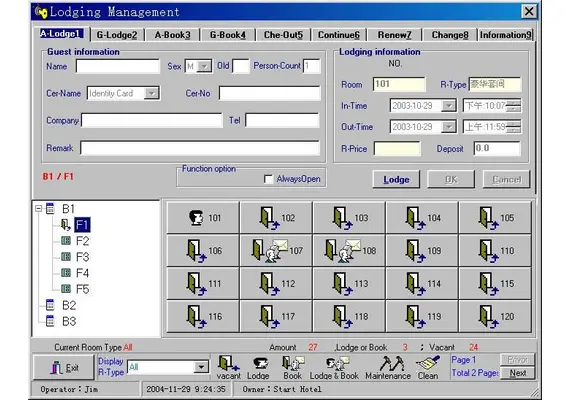Click the Book status filter icon
The width and height of the screenshot is (570, 400).
tap(293, 367)
